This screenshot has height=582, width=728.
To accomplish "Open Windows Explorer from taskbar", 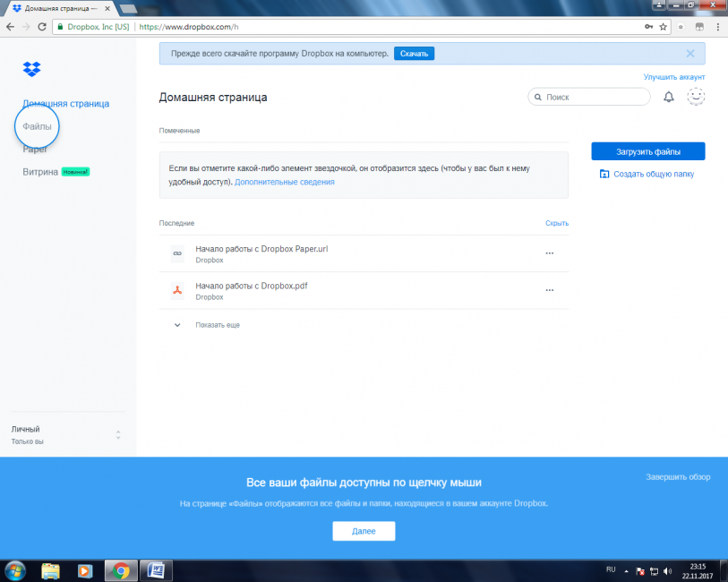I will click(x=51, y=571).
